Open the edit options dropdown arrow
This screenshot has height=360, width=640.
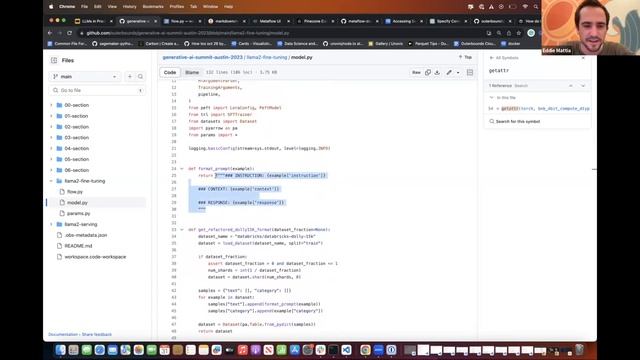click(x=458, y=73)
